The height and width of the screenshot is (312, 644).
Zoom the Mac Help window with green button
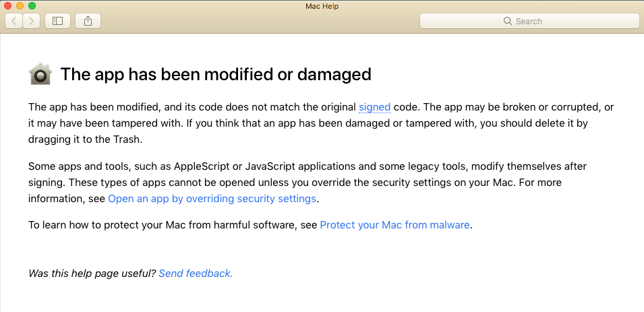[32, 6]
